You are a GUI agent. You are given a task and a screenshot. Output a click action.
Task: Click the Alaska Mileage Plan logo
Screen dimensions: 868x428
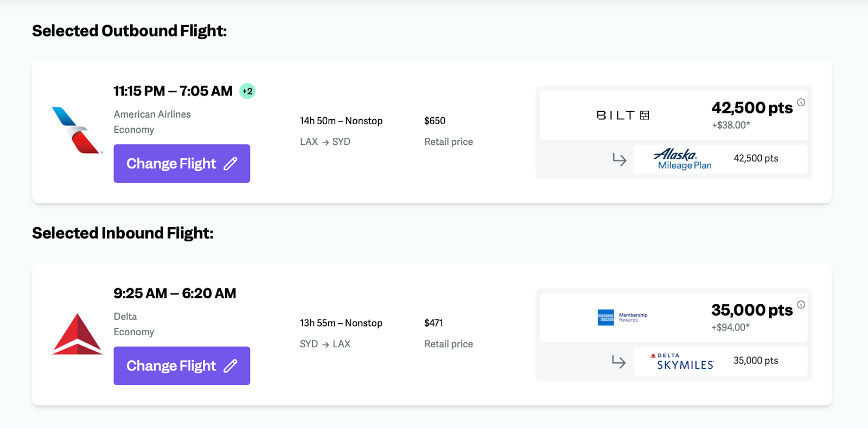[x=682, y=159]
